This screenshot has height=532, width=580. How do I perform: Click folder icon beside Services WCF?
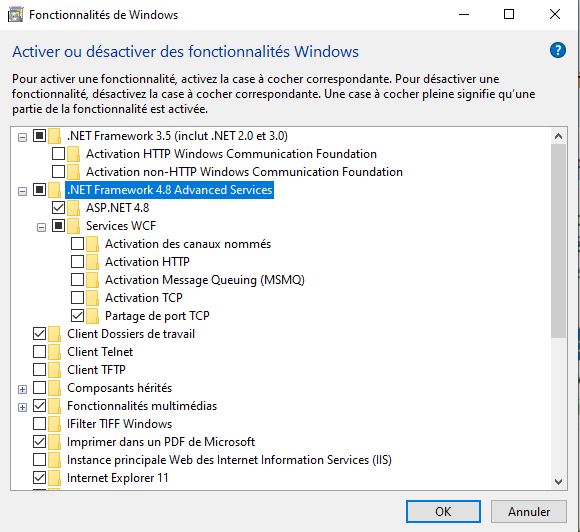click(73, 226)
